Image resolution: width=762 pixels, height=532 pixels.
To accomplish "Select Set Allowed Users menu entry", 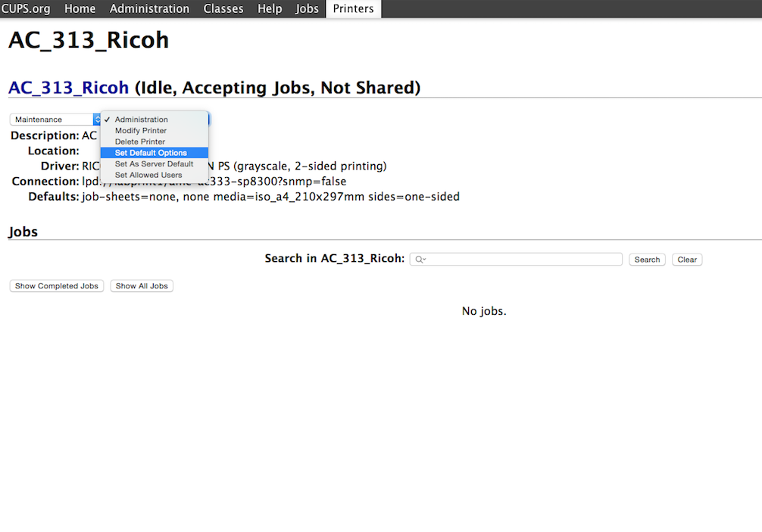I will pyautogui.click(x=154, y=176).
